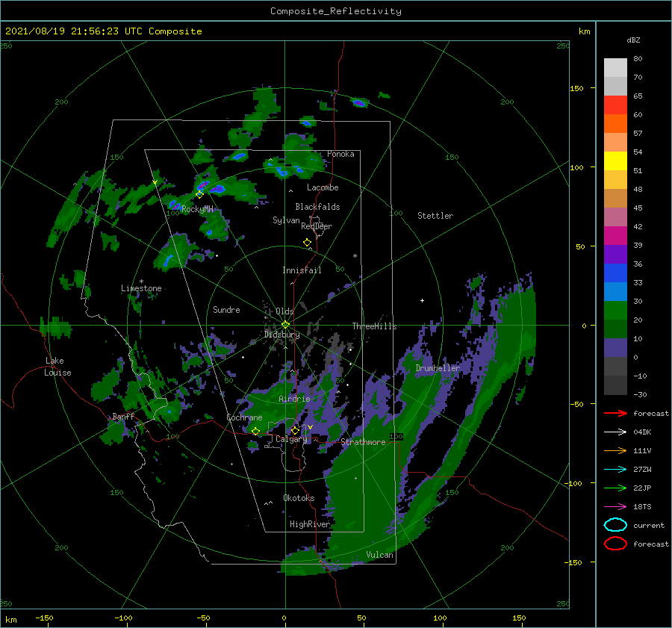Click the RedDeer city label
Image resolution: width=672 pixels, height=628 pixels.
coord(317,226)
